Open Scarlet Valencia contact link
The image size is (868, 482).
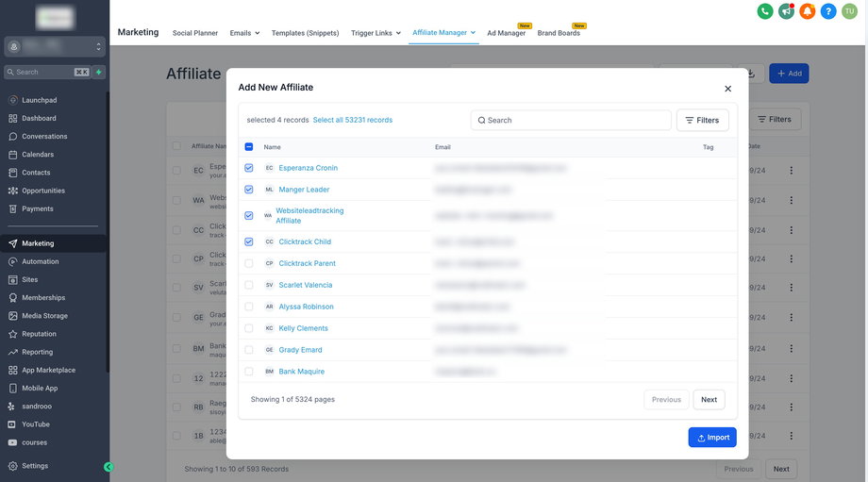(306, 285)
